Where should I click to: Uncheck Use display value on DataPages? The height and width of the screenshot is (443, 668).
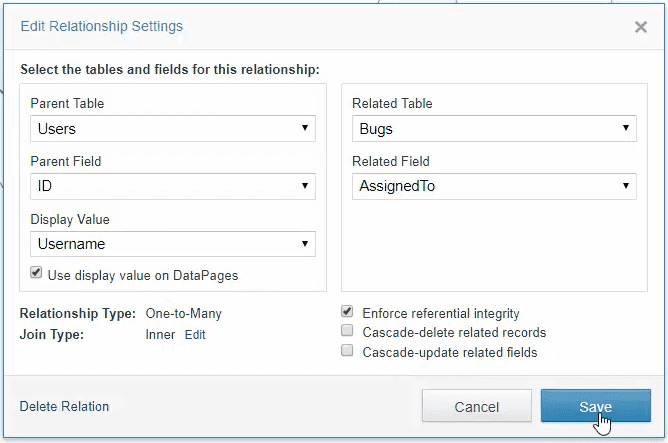(37, 273)
